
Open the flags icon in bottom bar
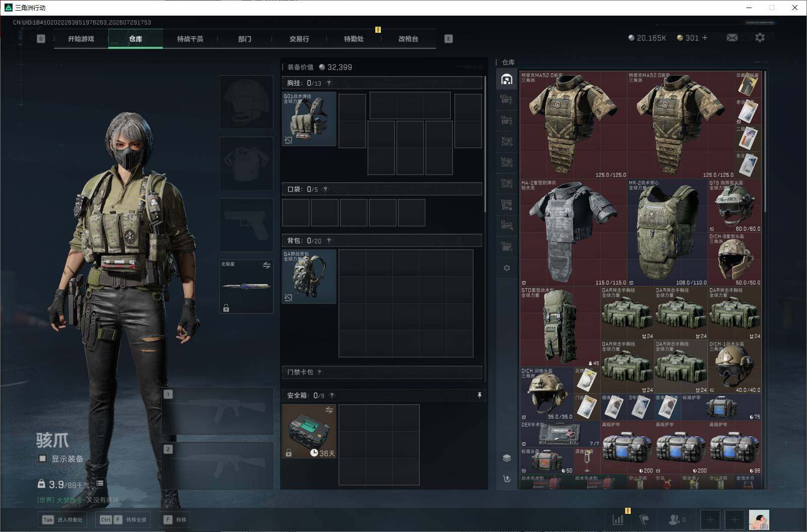click(x=644, y=519)
